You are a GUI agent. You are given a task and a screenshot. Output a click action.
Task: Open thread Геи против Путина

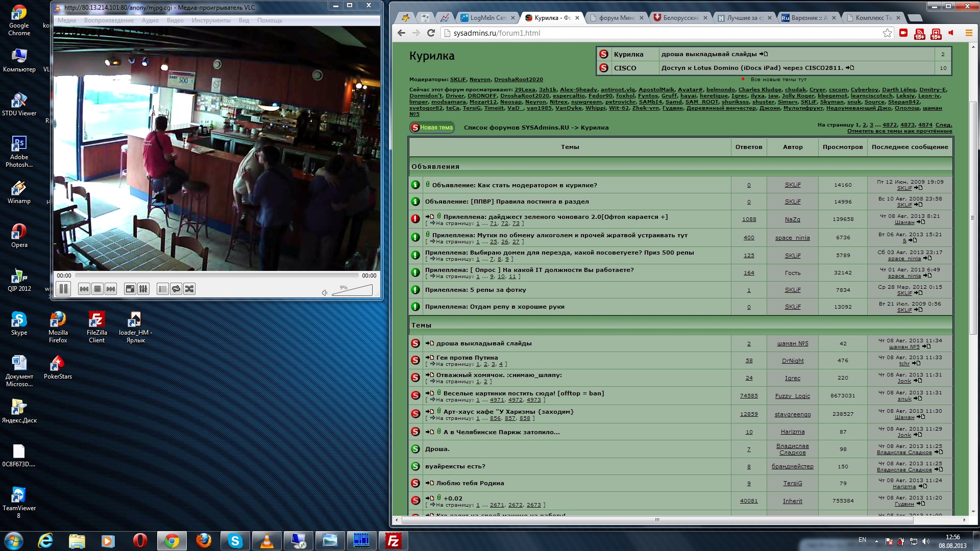point(467,358)
